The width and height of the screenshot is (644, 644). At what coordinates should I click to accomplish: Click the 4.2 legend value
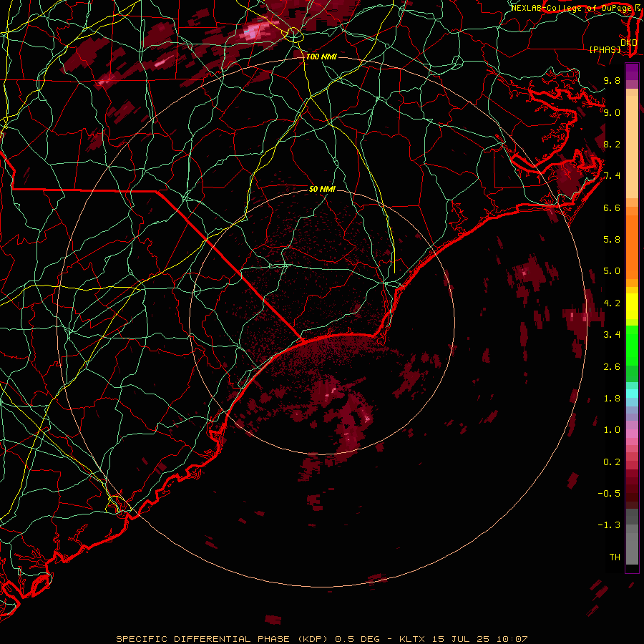point(612,303)
